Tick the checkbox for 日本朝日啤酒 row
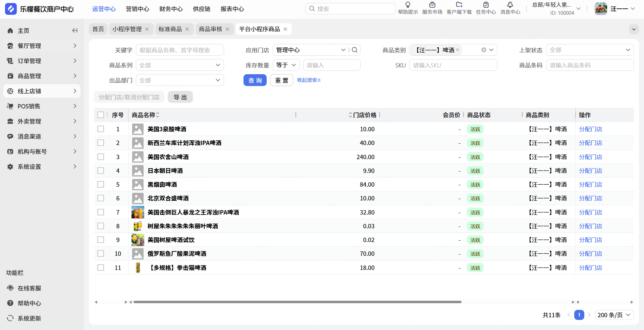644x330 pixels. 101,171
